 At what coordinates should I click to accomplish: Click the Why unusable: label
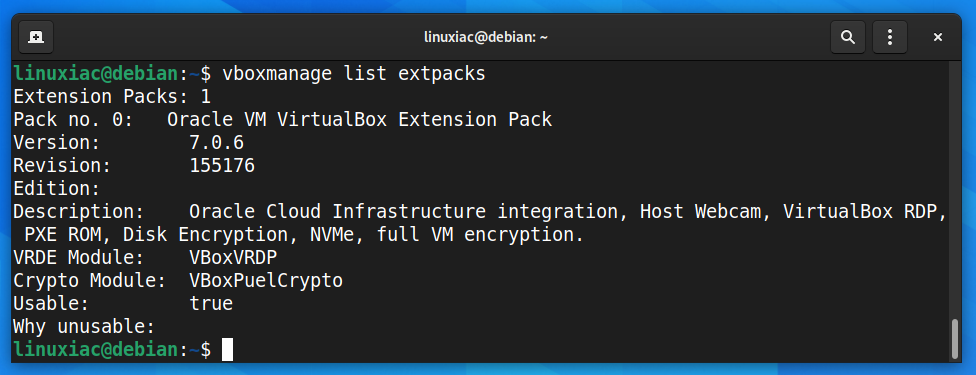[x=84, y=326]
